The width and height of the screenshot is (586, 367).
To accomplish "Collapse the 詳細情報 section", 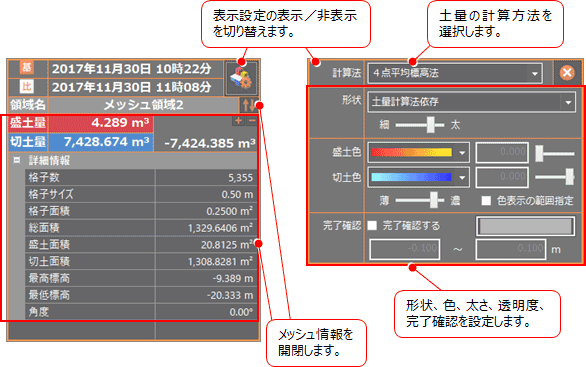I will coord(17,160).
